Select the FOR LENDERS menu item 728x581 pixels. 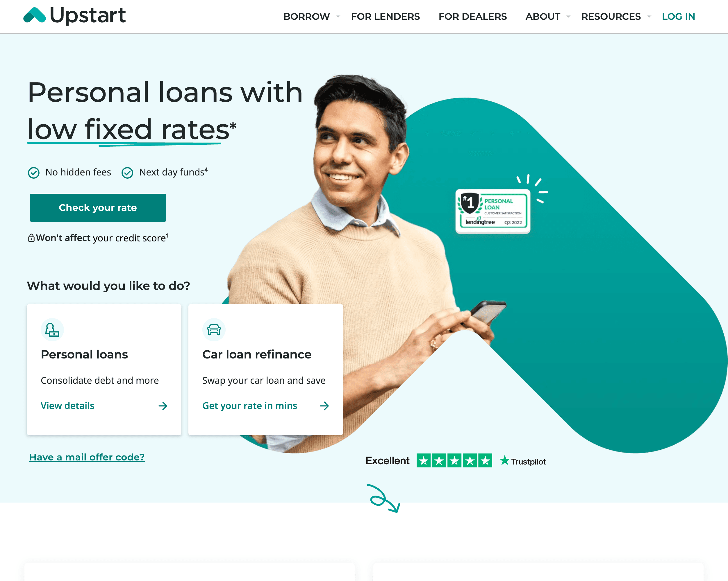(385, 17)
